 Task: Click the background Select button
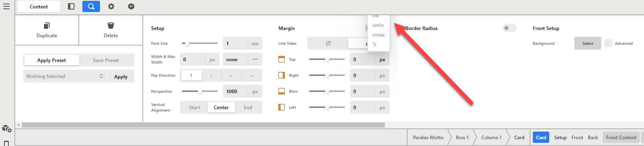coord(588,43)
